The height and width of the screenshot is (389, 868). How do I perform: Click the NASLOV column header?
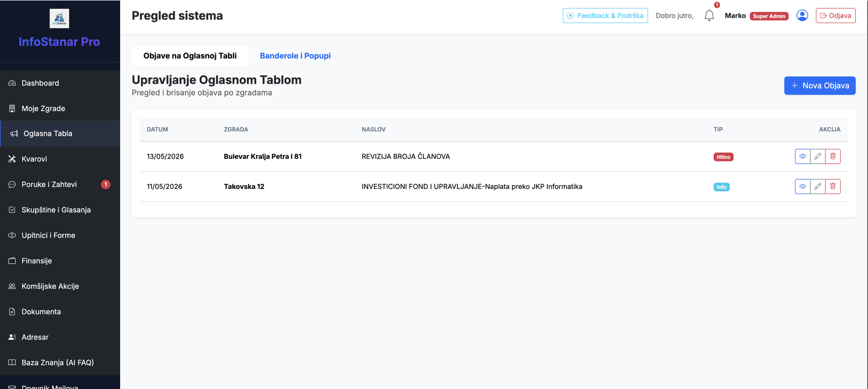tap(373, 129)
